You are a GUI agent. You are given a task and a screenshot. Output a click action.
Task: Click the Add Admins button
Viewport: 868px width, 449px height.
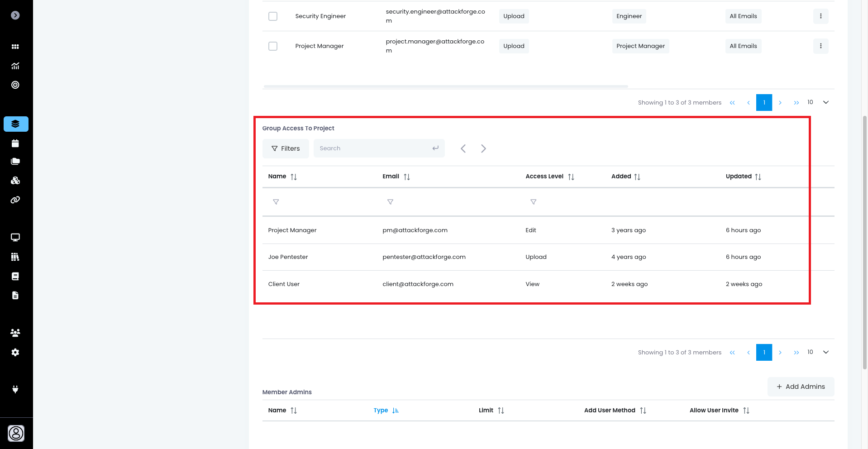point(801,387)
